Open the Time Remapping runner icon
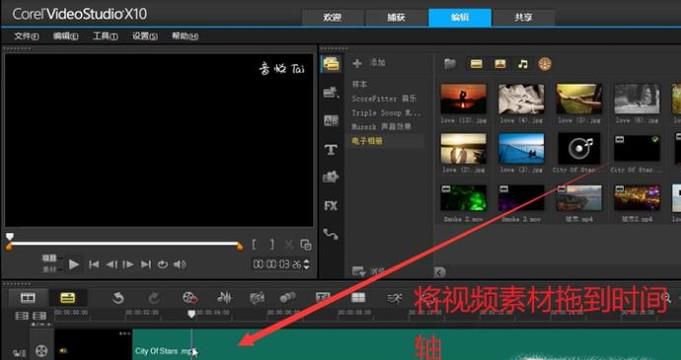The height and width of the screenshot is (360, 681). tap(394, 298)
